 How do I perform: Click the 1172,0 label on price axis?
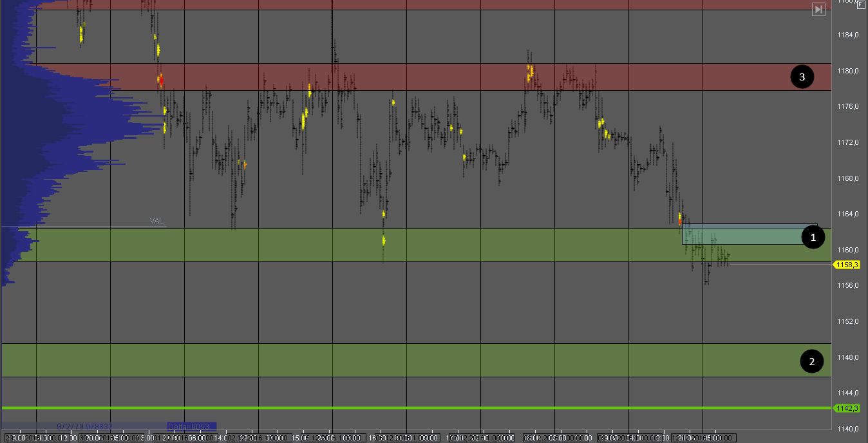tap(849, 142)
